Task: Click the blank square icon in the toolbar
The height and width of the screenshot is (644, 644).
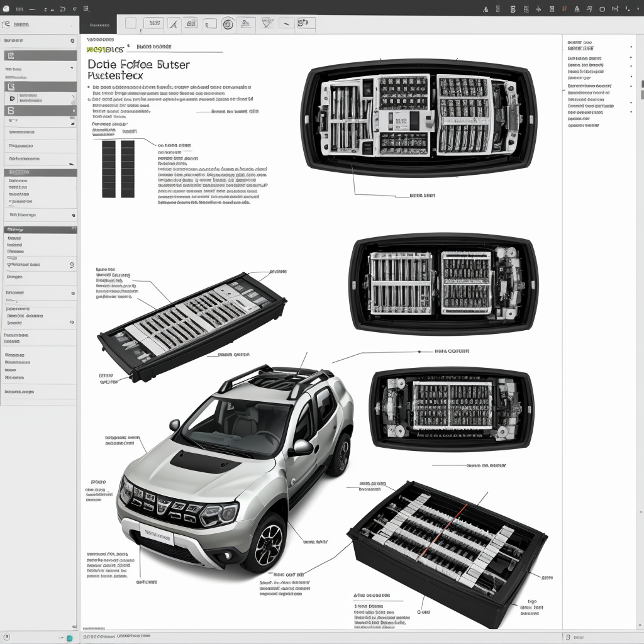Action: pyautogui.click(x=131, y=24)
